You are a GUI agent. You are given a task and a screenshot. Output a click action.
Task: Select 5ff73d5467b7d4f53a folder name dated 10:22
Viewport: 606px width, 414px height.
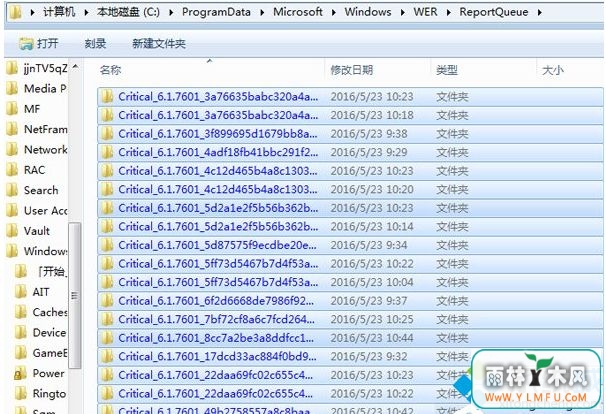click(218, 264)
